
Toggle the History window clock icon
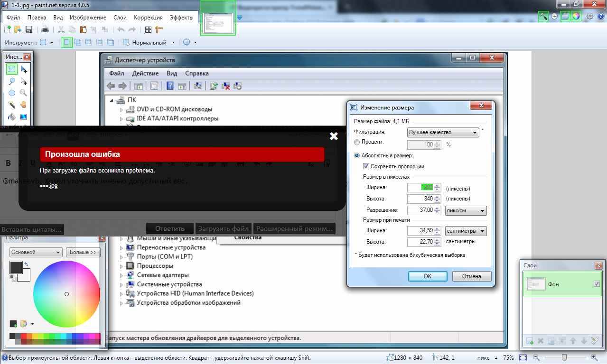[x=554, y=16]
